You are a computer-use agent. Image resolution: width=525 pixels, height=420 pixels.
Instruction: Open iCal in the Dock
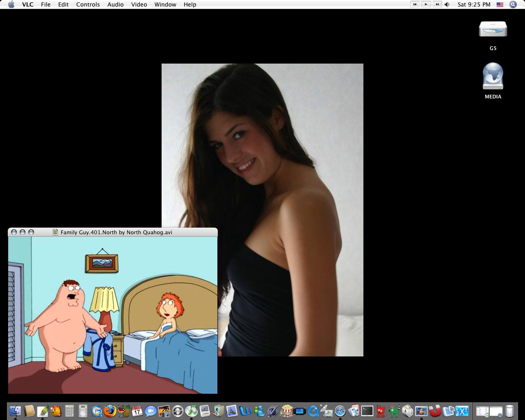(137, 411)
